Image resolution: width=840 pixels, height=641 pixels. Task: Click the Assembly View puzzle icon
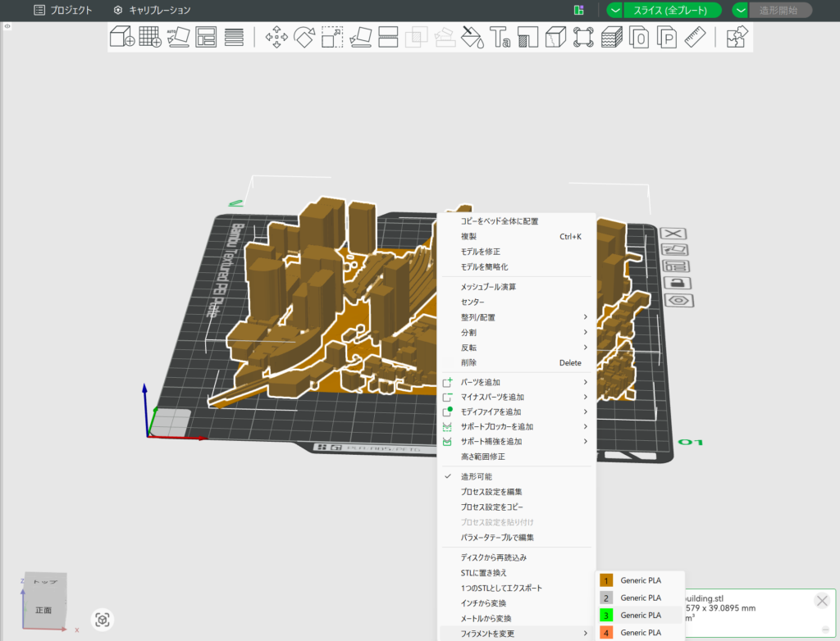737,37
